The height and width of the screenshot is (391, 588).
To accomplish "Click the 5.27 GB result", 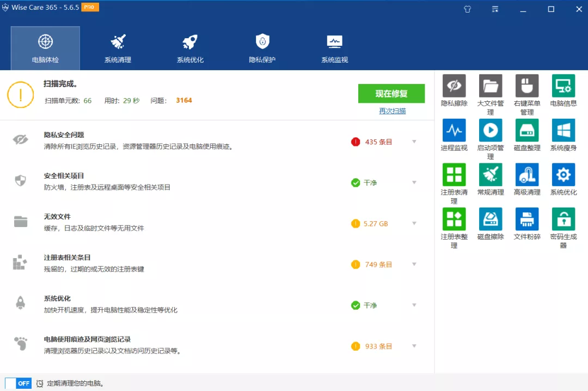I will point(375,224).
